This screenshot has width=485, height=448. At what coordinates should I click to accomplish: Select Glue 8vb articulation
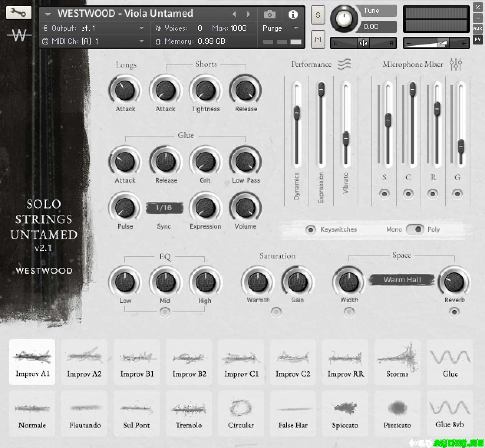click(450, 413)
